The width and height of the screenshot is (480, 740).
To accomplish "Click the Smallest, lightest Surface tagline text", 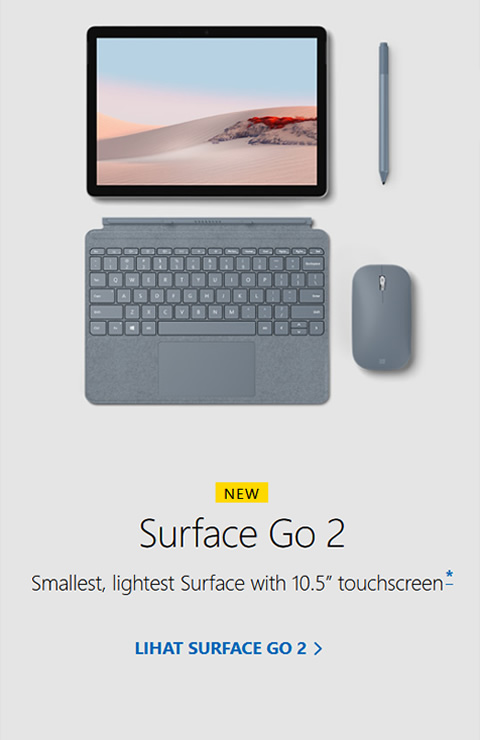I will coord(237,584).
